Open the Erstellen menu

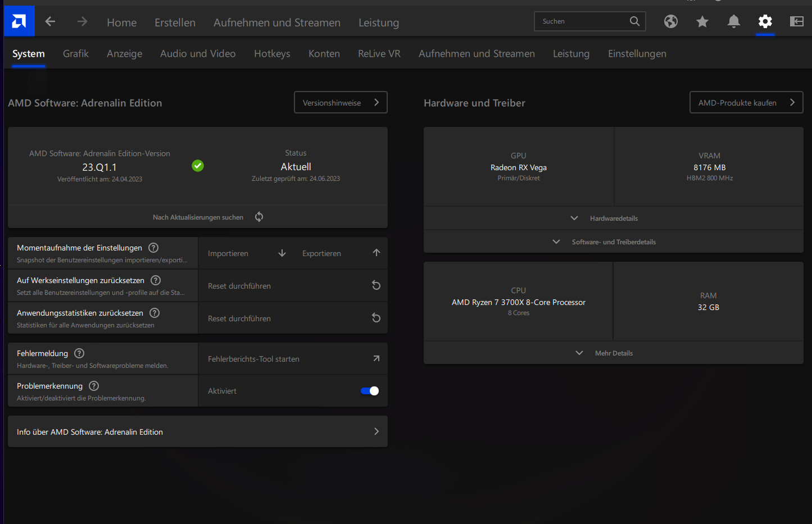[175, 22]
